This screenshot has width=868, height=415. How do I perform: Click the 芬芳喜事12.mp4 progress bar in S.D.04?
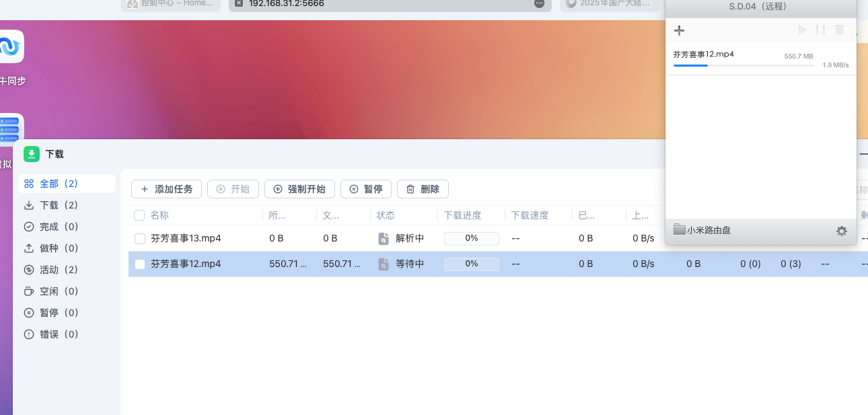[x=744, y=65]
